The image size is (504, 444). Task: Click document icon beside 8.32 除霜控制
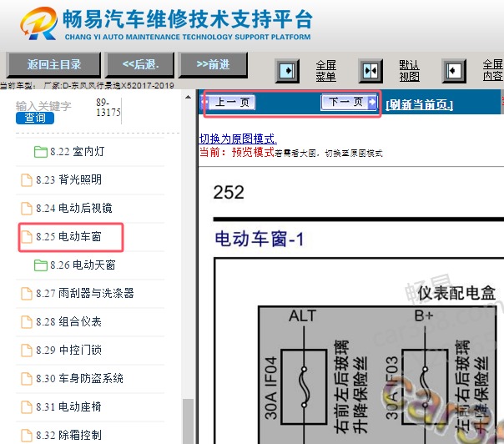click(x=27, y=436)
